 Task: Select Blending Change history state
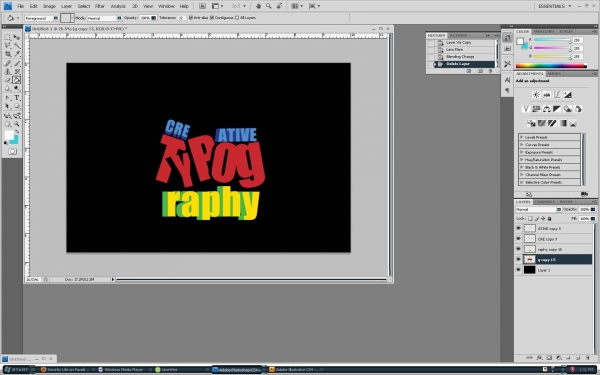click(460, 56)
